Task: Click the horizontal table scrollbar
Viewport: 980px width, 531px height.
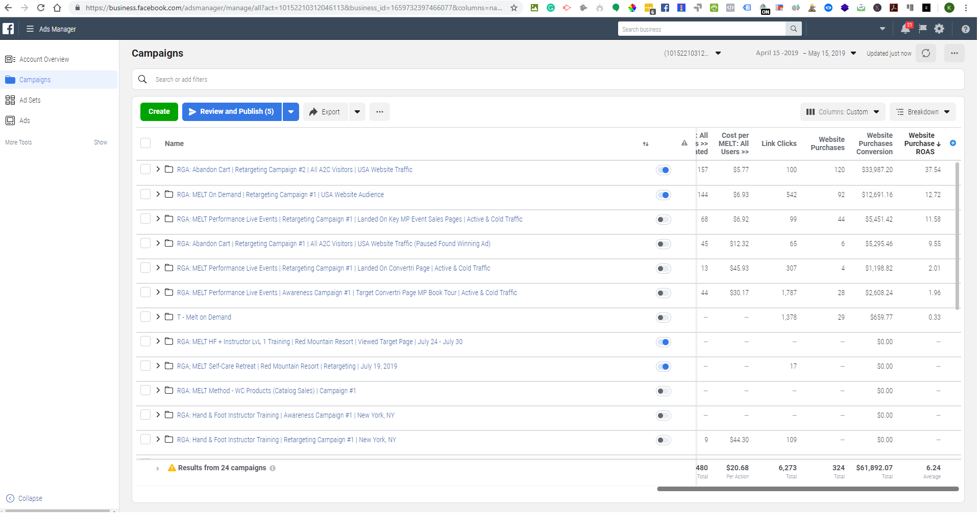Action: tap(808, 489)
